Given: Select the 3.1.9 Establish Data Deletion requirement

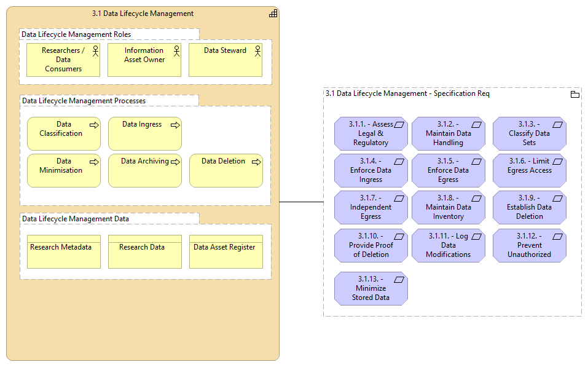Looking at the screenshot, I should pos(530,207).
